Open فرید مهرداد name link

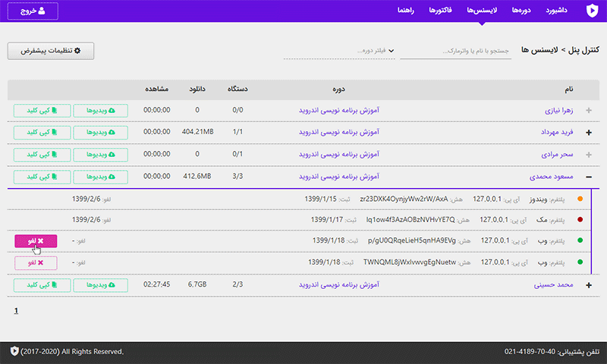(x=557, y=132)
